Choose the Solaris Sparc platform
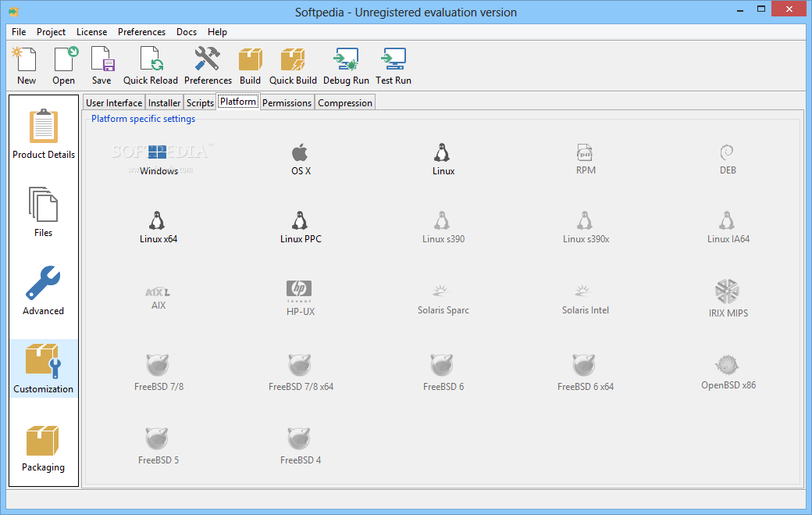The height and width of the screenshot is (515, 812). click(x=443, y=299)
